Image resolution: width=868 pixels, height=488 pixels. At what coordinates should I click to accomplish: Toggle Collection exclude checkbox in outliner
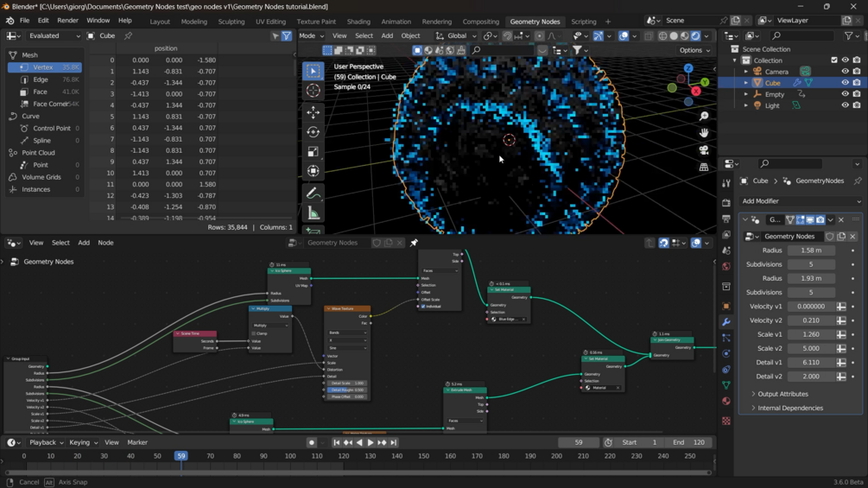click(834, 60)
